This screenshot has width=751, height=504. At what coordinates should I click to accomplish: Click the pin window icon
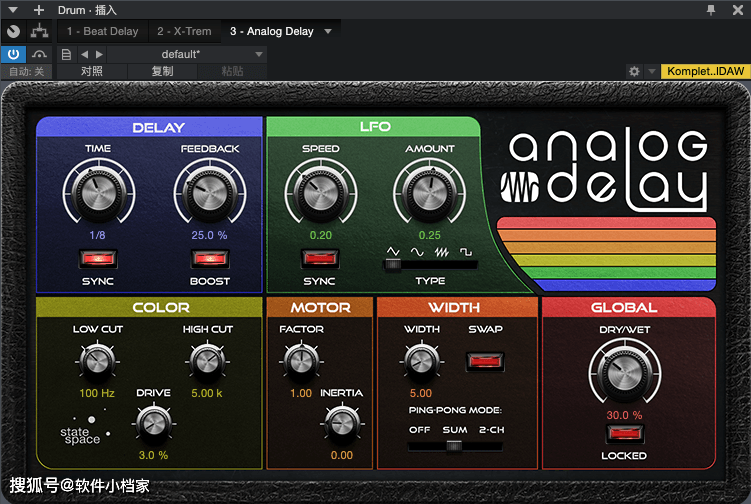[711, 10]
